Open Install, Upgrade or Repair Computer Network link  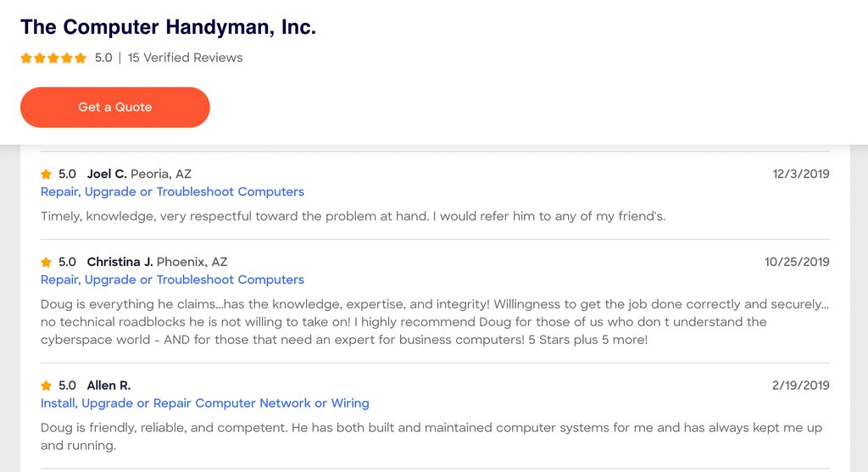pyautogui.click(x=205, y=403)
